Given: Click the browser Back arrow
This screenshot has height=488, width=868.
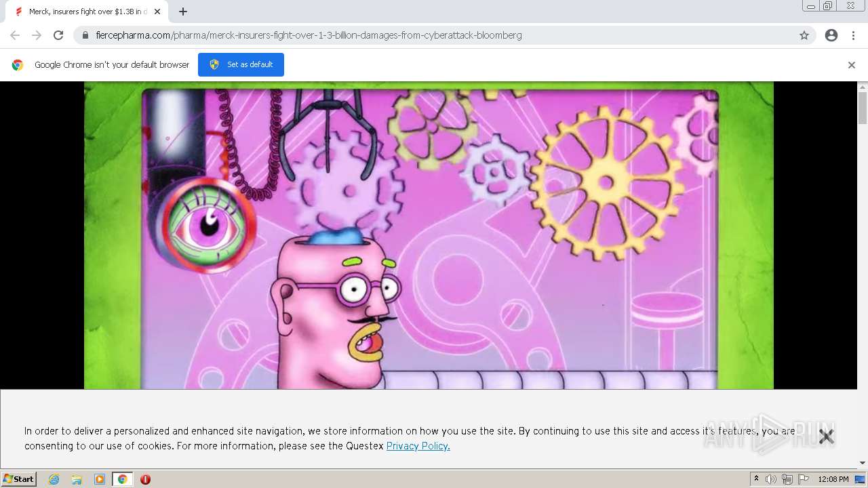Looking at the screenshot, I should pyautogui.click(x=15, y=35).
